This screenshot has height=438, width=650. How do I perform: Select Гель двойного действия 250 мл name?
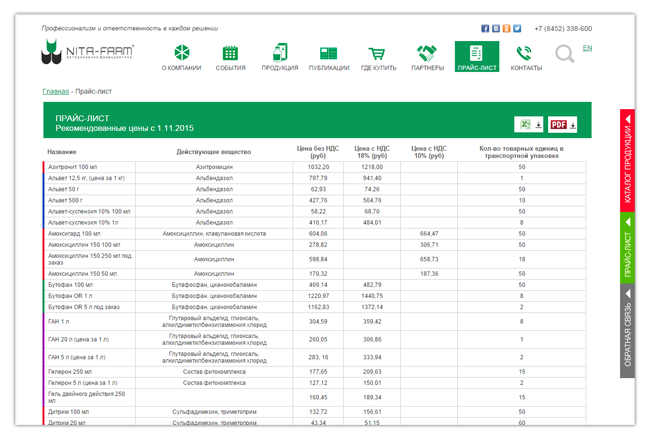click(86, 397)
